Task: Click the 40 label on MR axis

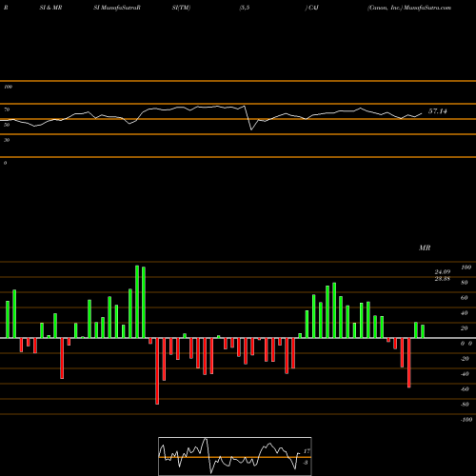Action: (464, 313)
